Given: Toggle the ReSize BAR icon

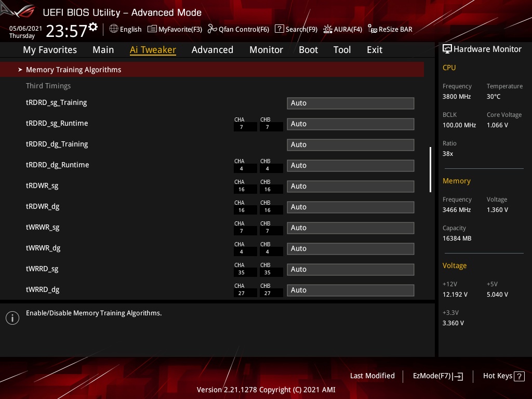Looking at the screenshot, I should coord(372,29).
